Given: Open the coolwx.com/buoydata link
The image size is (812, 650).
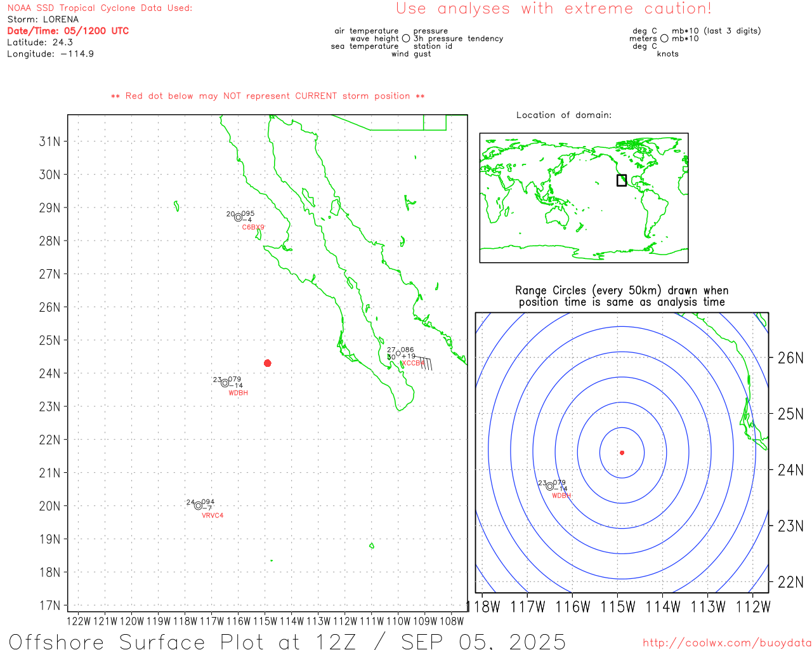Looking at the screenshot, I should click(x=727, y=642).
